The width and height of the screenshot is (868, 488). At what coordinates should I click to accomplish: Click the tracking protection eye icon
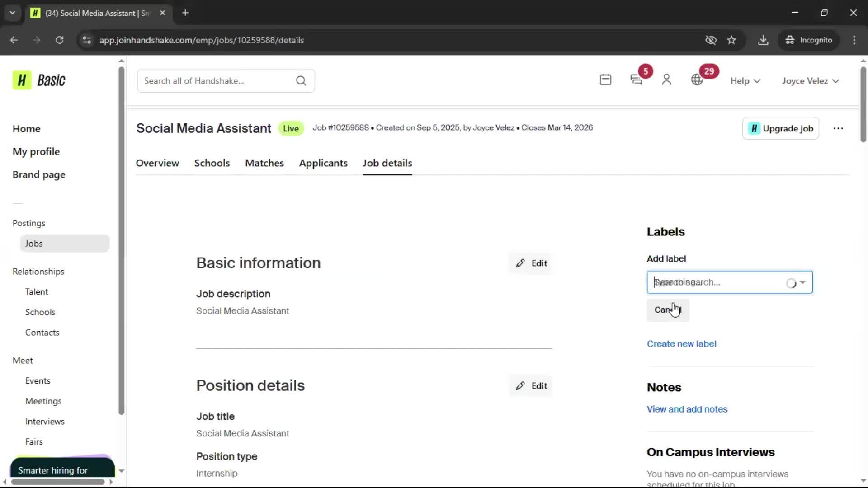coord(711,40)
